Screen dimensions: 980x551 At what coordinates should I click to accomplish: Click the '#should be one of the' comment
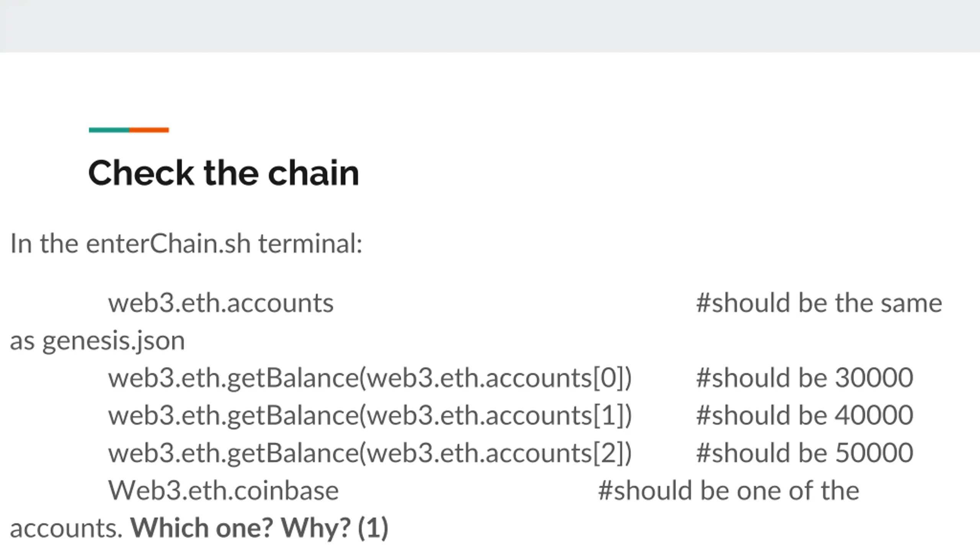(x=728, y=491)
